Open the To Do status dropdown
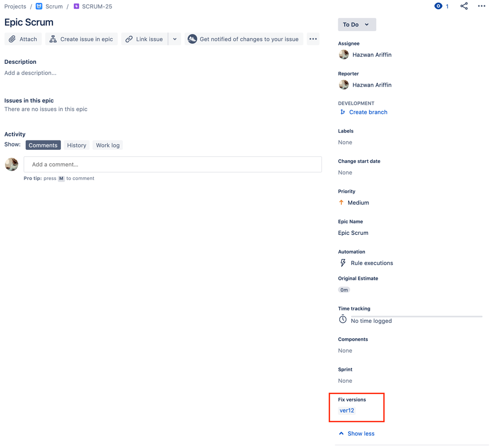Viewport: 494px width, 448px height. tap(357, 24)
